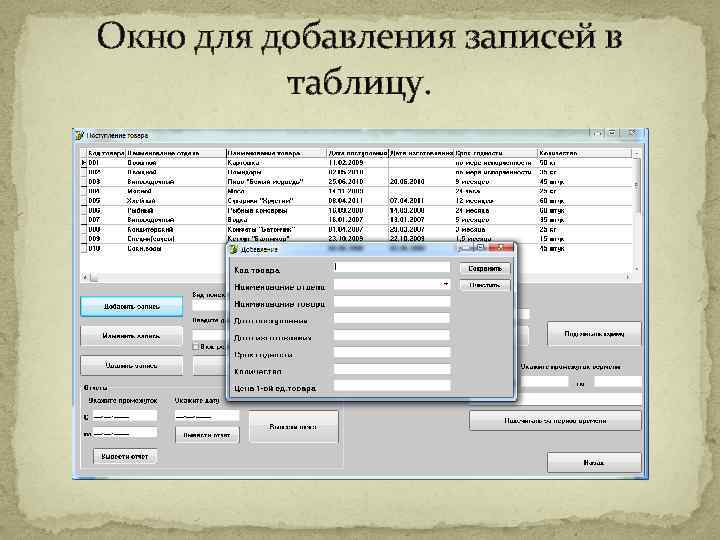Select the 'Рыбный' department cell
This screenshot has height=540, width=720.
pos(176,210)
